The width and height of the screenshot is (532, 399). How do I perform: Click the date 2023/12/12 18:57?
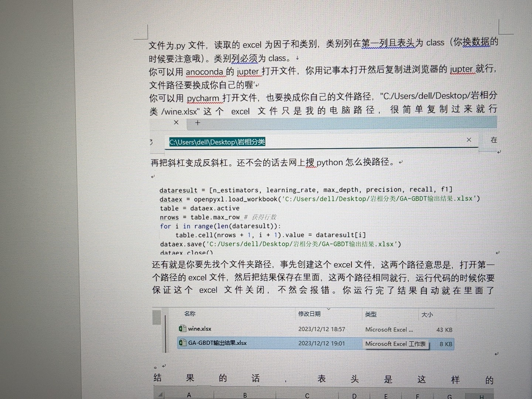coord(321,329)
